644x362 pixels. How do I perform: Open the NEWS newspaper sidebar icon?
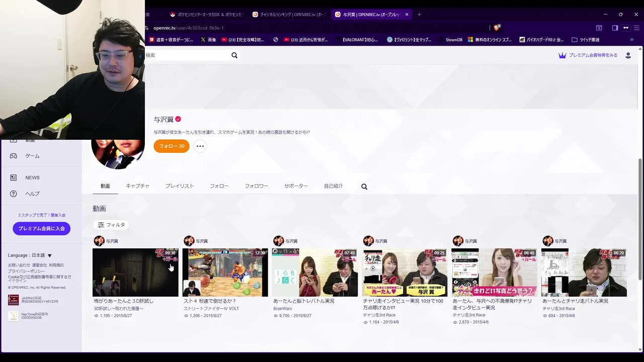tap(14, 177)
